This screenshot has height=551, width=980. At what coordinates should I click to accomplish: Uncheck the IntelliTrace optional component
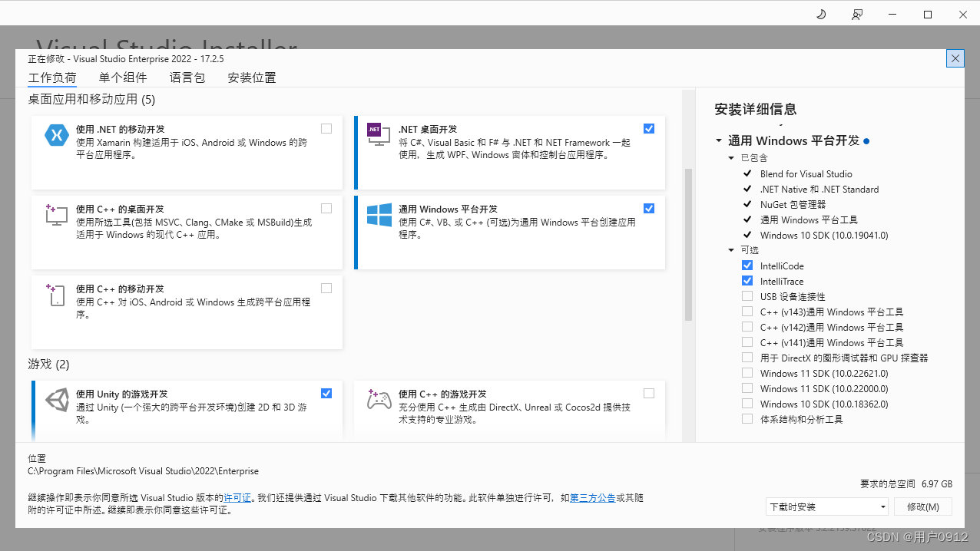[x=747, y=281]
